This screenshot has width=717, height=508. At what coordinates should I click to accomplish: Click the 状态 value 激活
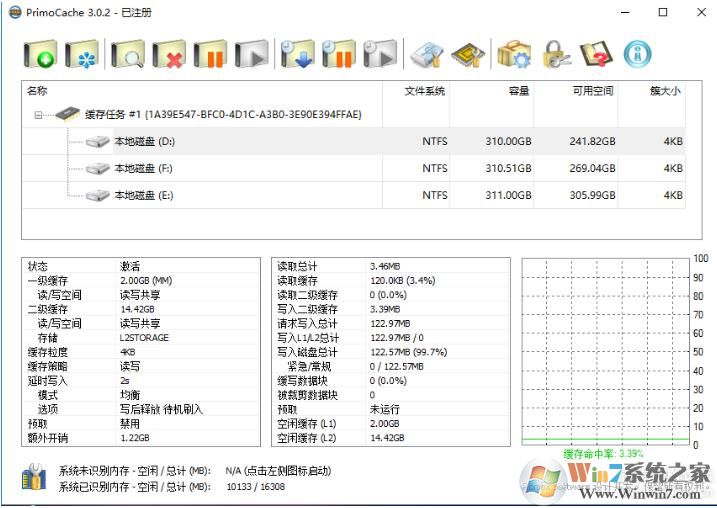pos(130,266)
